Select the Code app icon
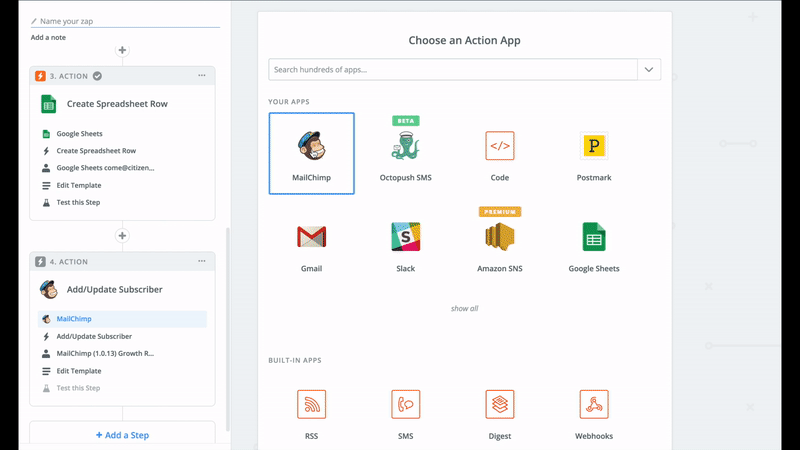Viewport: 800px width, 450px height. (x=499, y=146)
